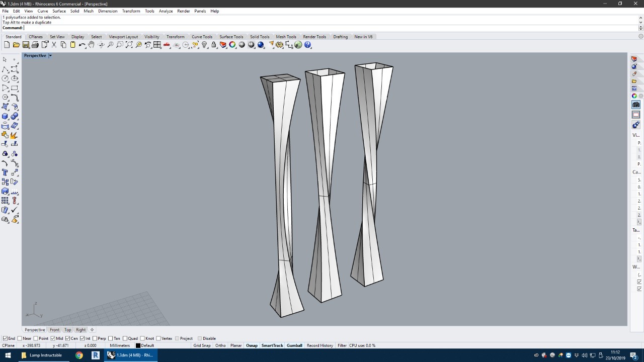Toggle Gumball in status bar
This screenshot has height=362, width=644.
click(x=294, y=345)
